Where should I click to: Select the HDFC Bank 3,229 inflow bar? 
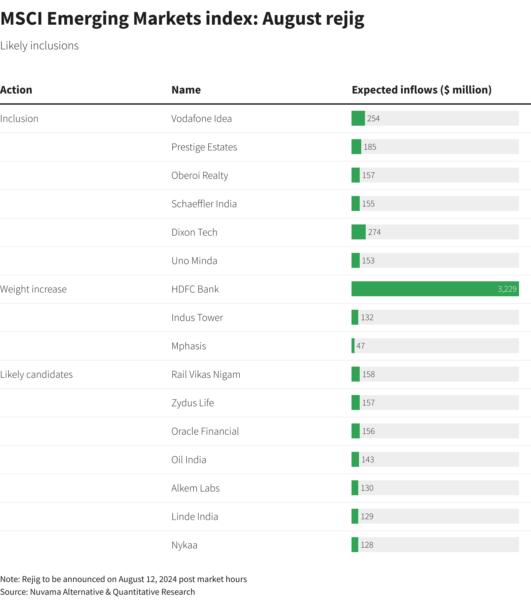tap(435, 289)
